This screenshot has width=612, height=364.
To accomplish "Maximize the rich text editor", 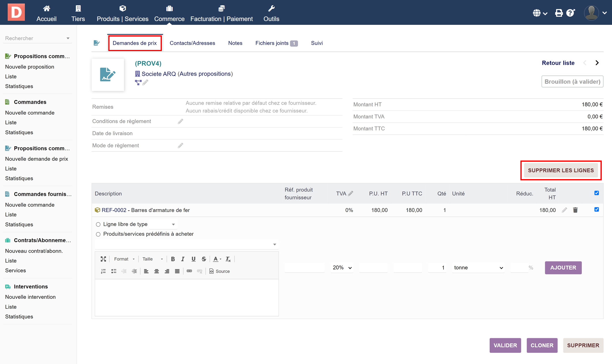I will coord(103,259).
